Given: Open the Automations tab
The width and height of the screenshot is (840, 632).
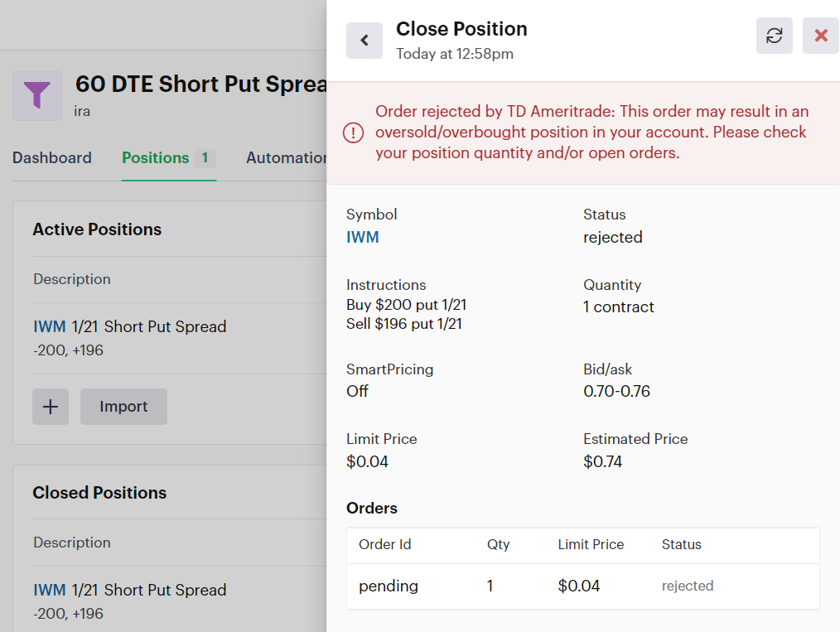Looking at the screenshot, I should click(286, 158).
